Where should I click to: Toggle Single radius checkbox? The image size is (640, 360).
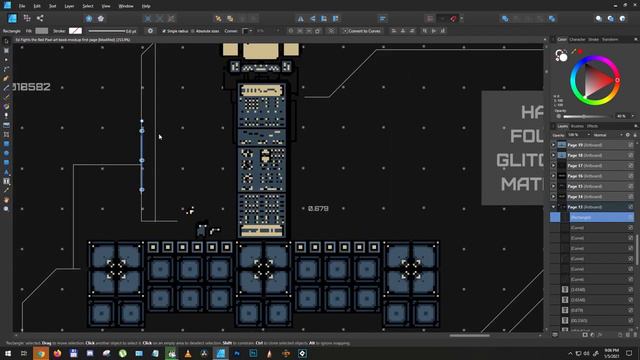point(164,31)
